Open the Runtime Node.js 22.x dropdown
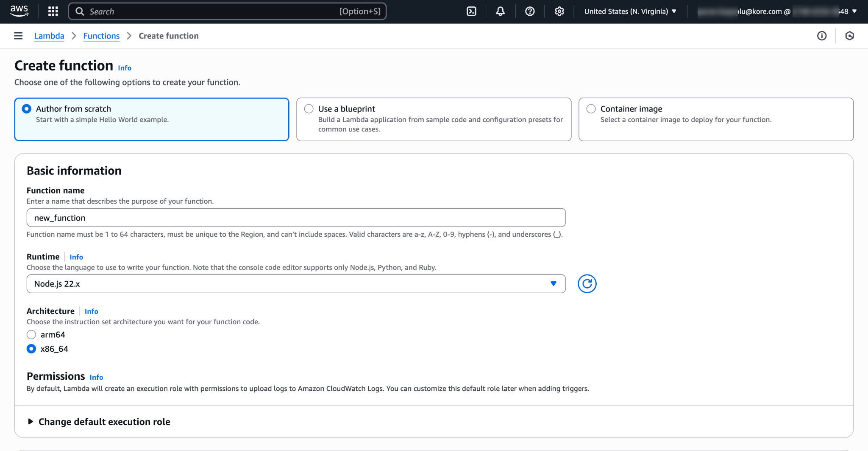This screenshot has width=868, height=451. [296, 284]
